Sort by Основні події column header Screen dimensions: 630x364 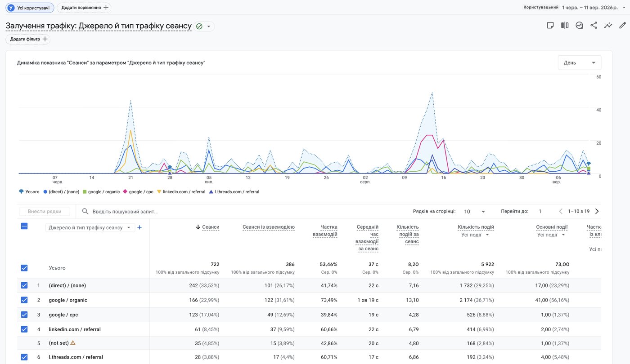point(552,227)
